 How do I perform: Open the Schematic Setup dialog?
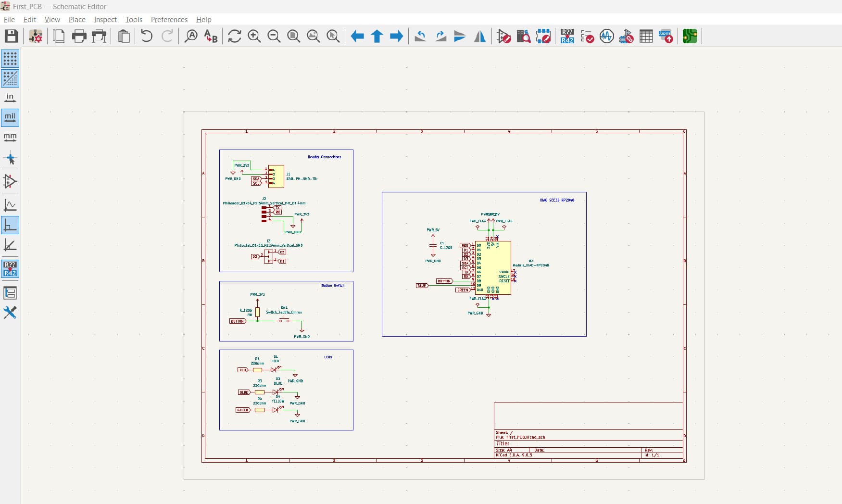35,36
